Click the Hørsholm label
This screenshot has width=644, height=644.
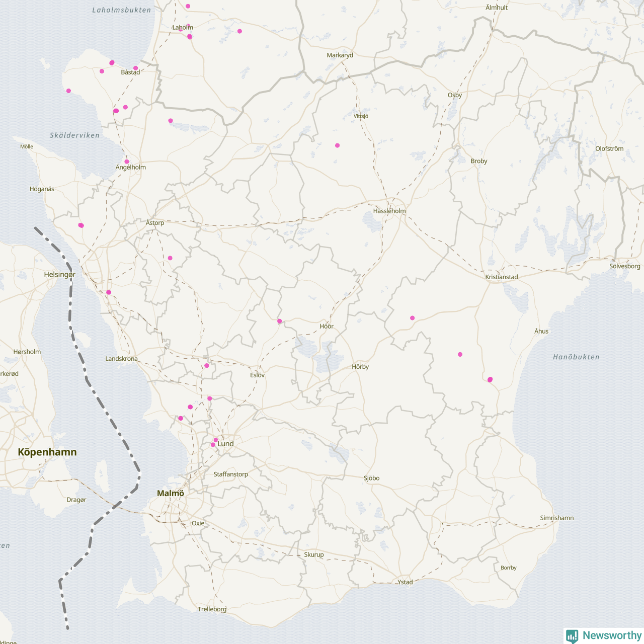tap(27, 352)
